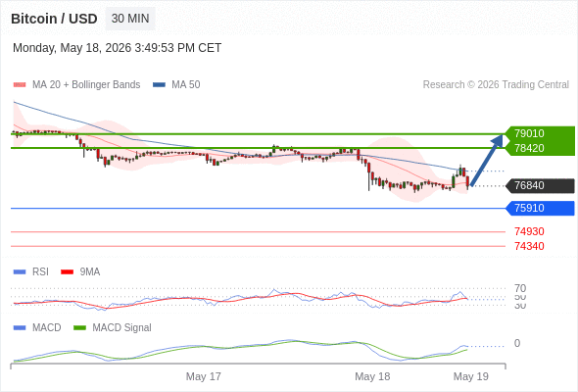
Task: Click the 74340 red support label
Action: pos(529,246)
